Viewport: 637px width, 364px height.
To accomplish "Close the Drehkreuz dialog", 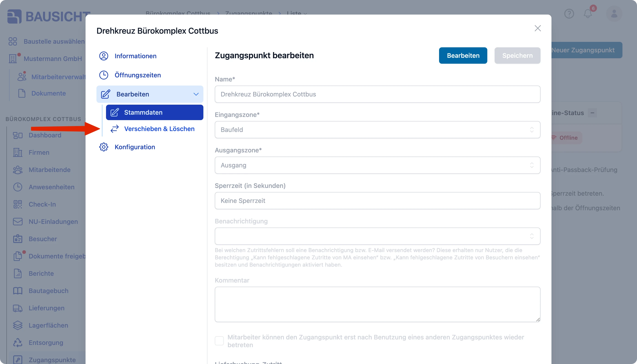I will [x=538, y=28].
